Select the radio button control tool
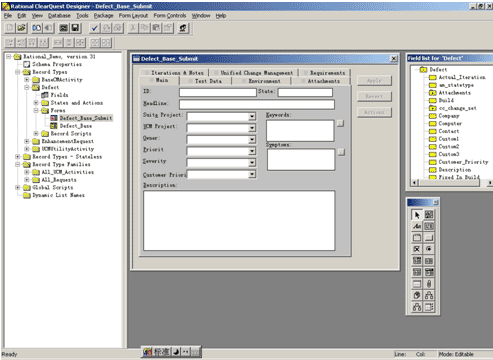 pyautogui.click(x=429, y=249)
